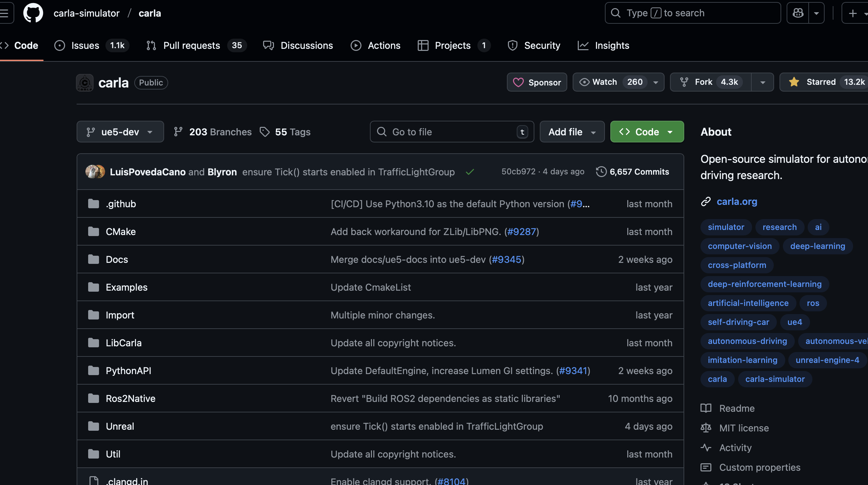Click the carla repository avatar image

tap(85, 83)
